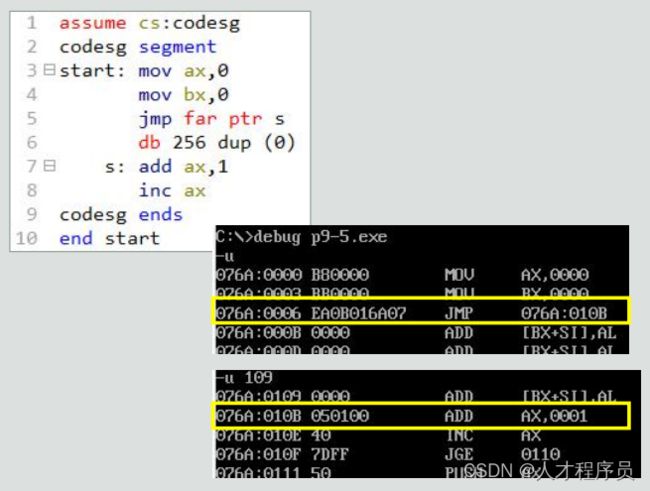Click 'jmp far ptr s' on line 5
Image resolution: width=650 pixels, height=491 pixels.
[x=211, y=119]
